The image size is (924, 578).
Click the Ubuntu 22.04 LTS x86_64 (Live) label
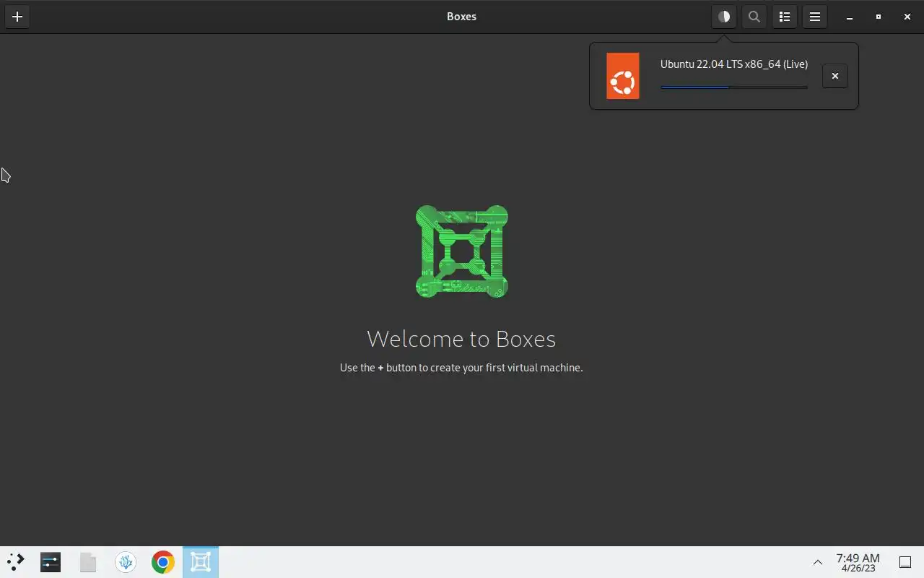coord(734,64)
